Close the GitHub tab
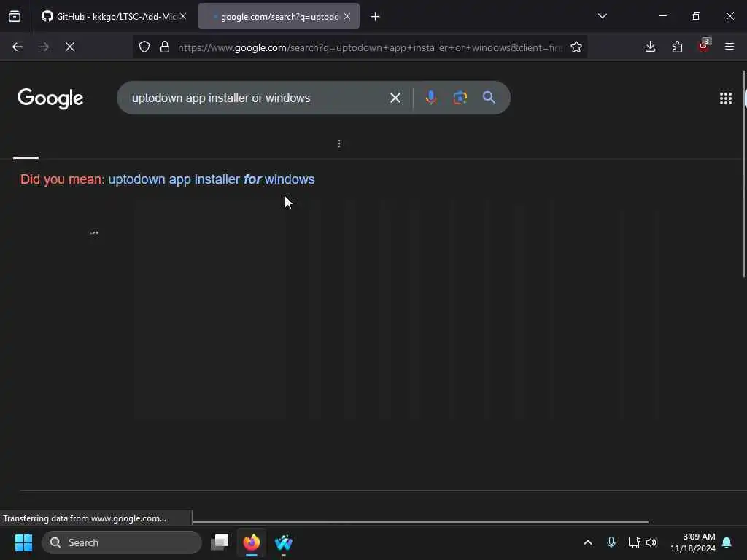Screen dimensions: 747x560 pyautogui.click(x=183, y=16)
